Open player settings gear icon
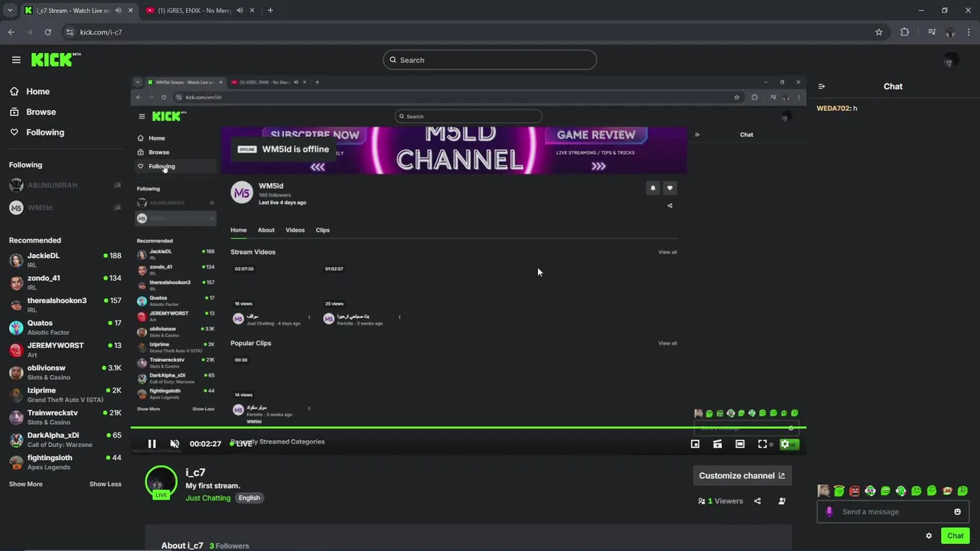Image resolution: width=980 pixels, height=551 pixels. pos(785,444)
